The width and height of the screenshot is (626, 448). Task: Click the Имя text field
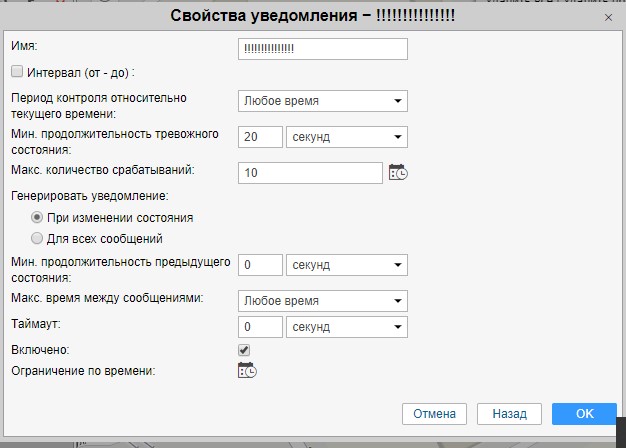click(323, 49)
